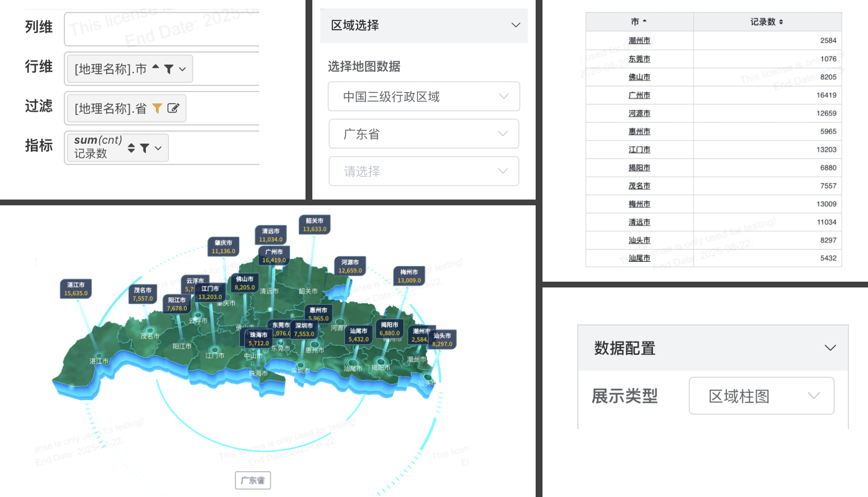
Task: Open the 汕尾市 link in the table
Action: click(x=639, y=258)
